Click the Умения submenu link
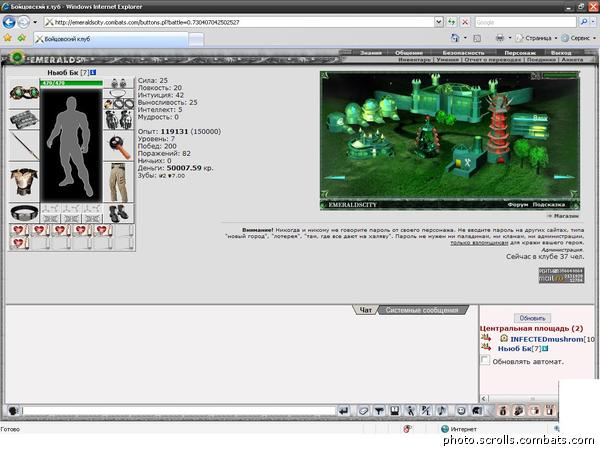Image resolution: width=600 pixels, height=450 pixels. click(x=448, y=60)
